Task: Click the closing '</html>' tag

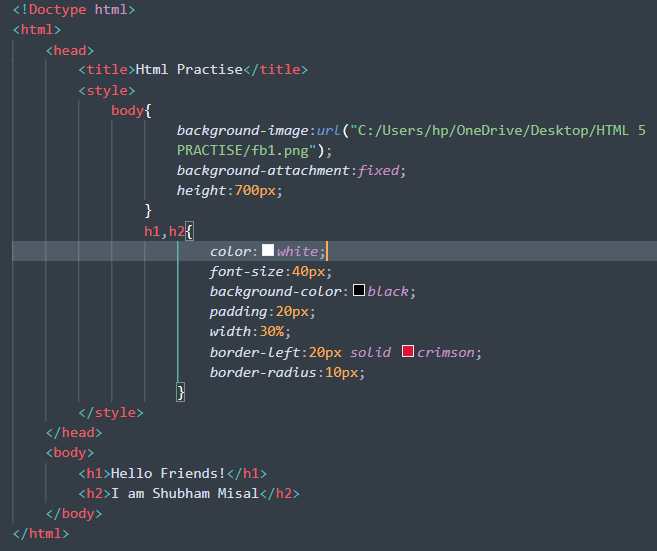Action: point(41,534)
